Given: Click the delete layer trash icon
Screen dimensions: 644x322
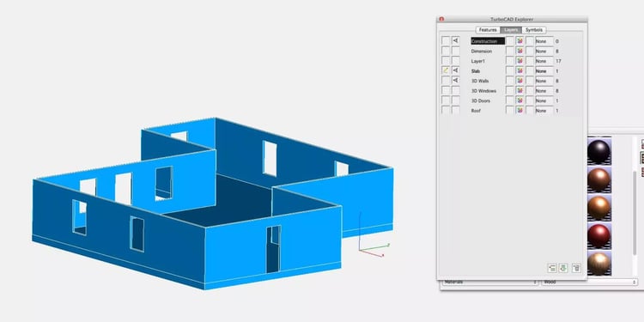Looking at the screenshot, I should 576,268.
